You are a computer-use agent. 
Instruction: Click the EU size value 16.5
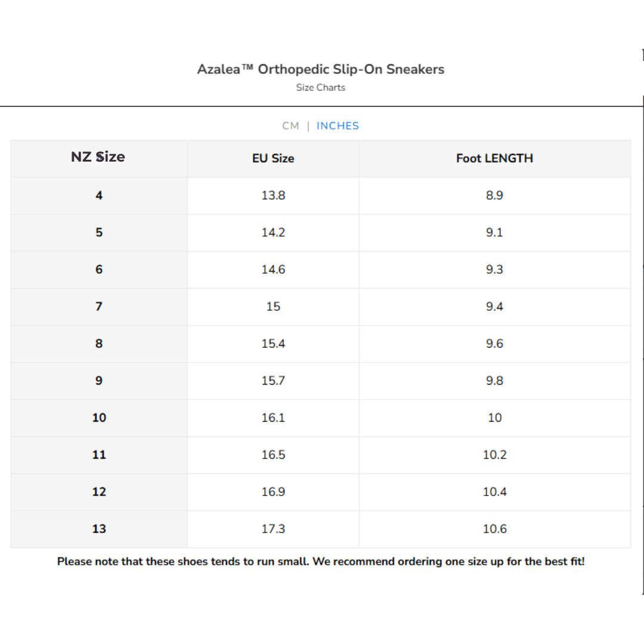273,454
